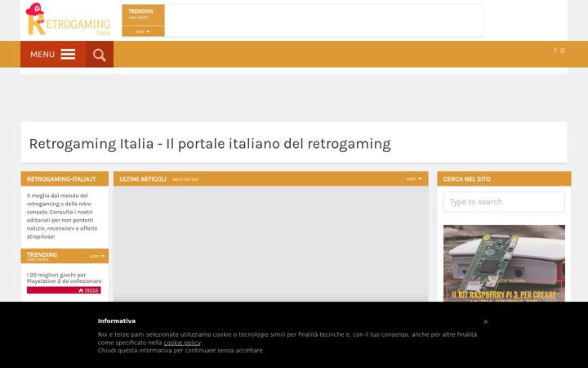Open article '20 migliori giochi per Playstation 2'
This screenshot has height=368, width=588.
point(65,278)
